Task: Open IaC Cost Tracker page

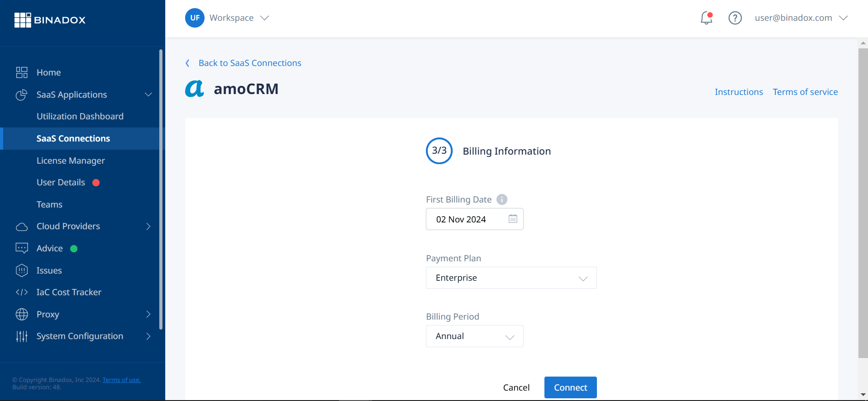Action: point(69,292)
